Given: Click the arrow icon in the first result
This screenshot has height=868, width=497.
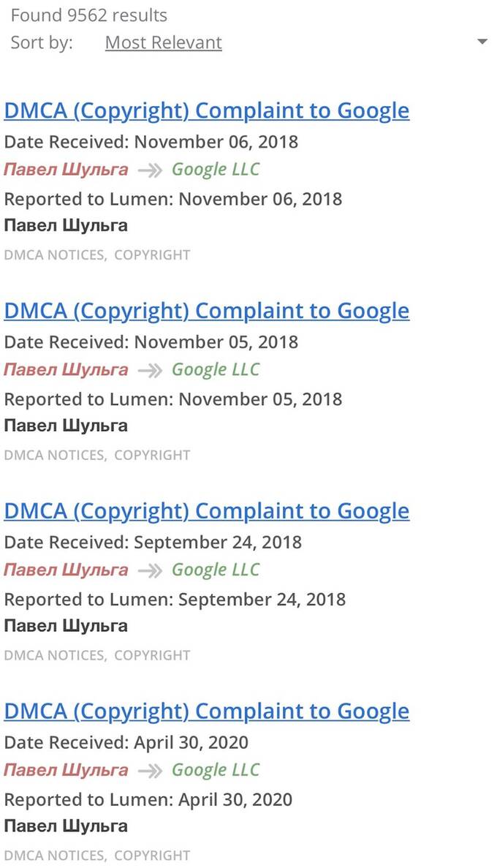Looking at the screenshot, I should 149,170.
